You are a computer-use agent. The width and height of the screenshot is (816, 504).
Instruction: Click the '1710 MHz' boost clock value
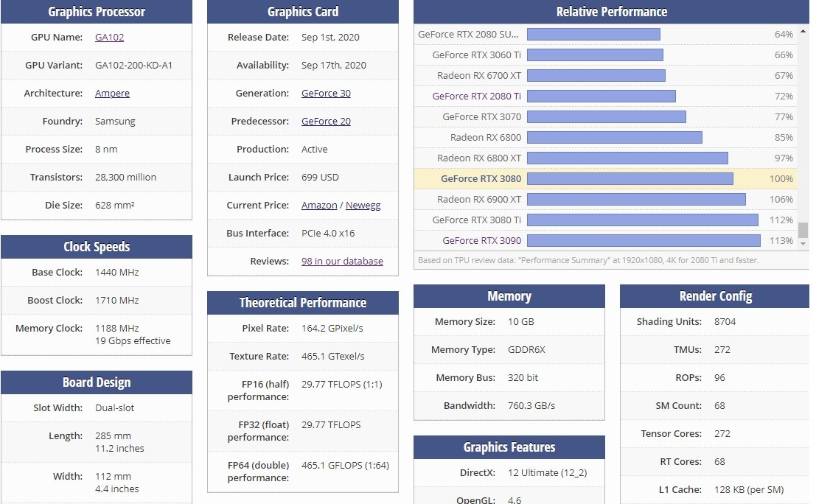(x=116, y=300)
